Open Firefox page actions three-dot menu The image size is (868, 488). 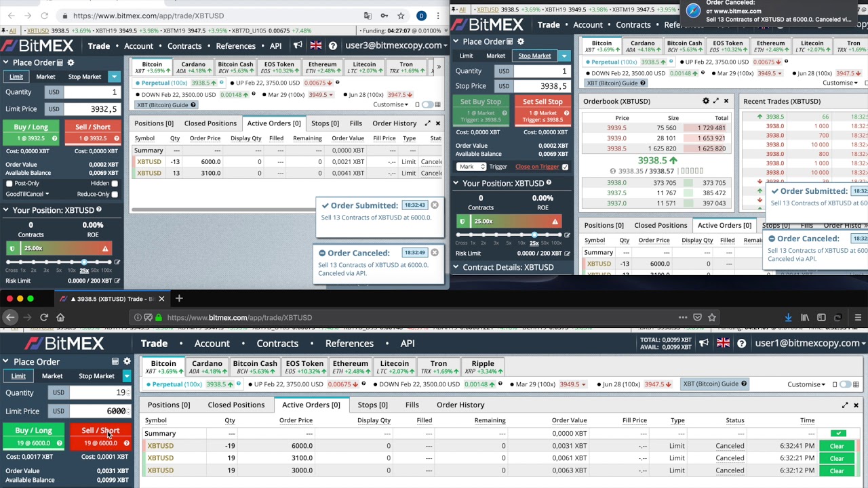683,317
